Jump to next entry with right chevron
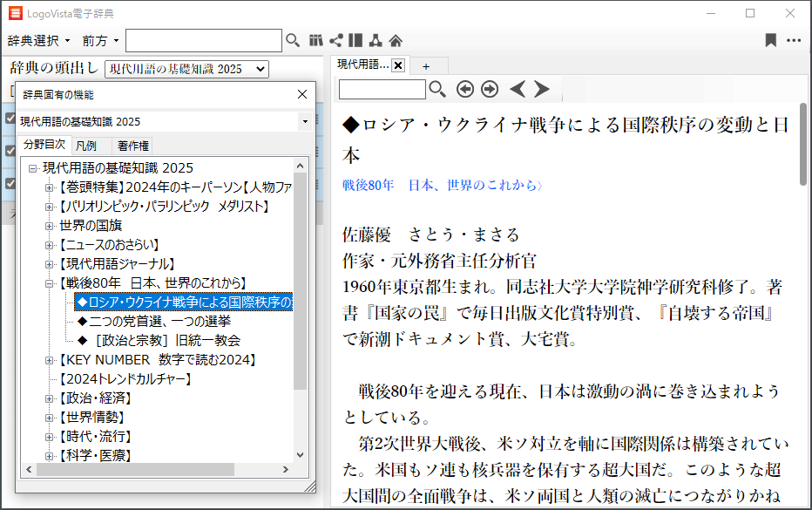 click(542, 89)
